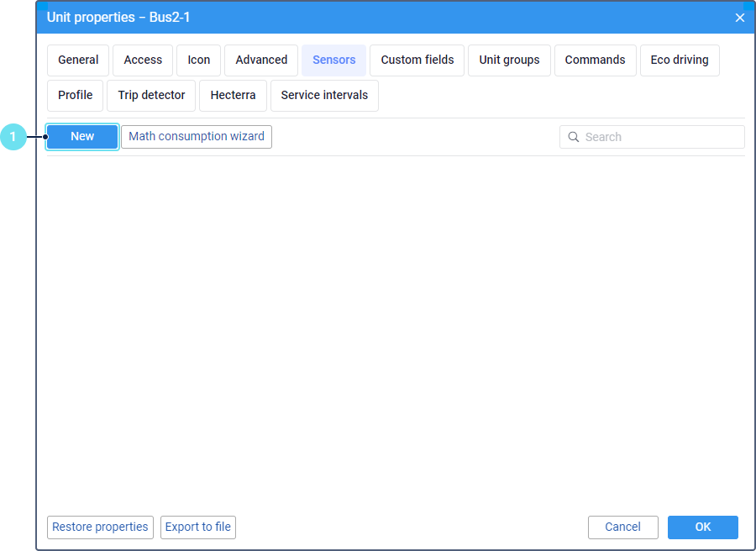Open the Icon tab
This screenshot has width=756, height=551.
pos(199,60)
